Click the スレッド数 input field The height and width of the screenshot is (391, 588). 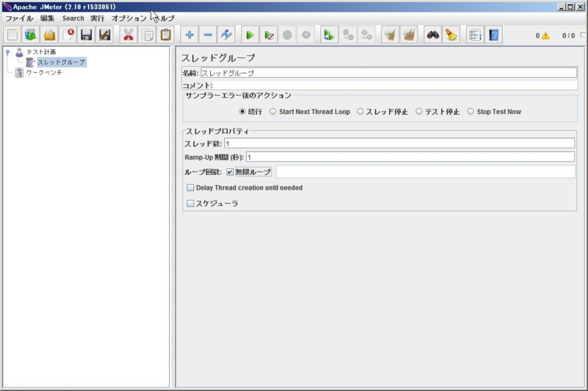pos(399,143)
